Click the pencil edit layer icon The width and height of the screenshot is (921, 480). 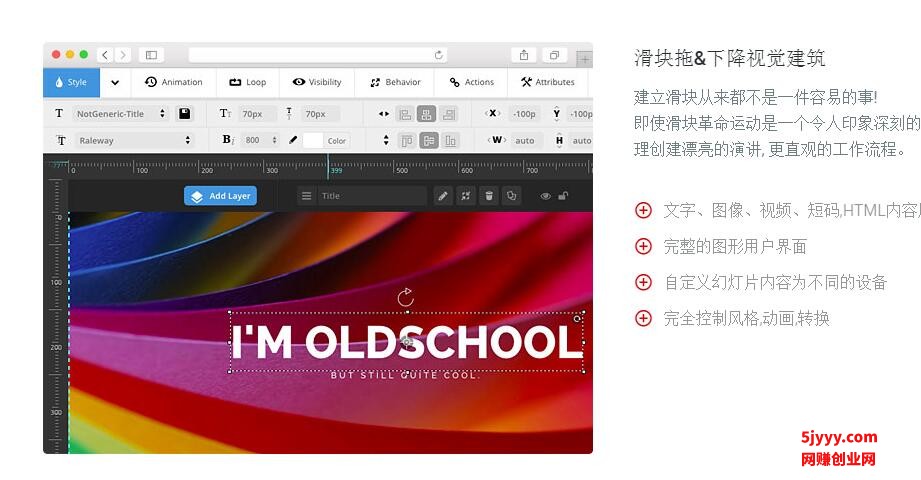click(x=444, y=196)
